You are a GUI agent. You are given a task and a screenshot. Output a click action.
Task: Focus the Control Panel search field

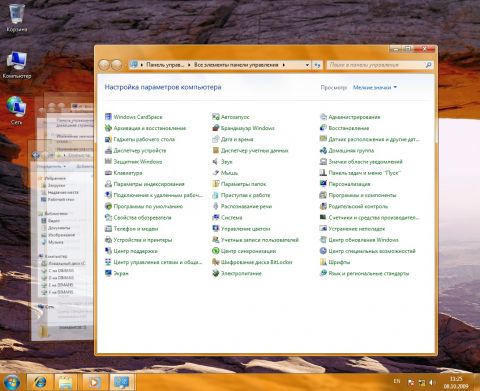click(x=379, y=65)
